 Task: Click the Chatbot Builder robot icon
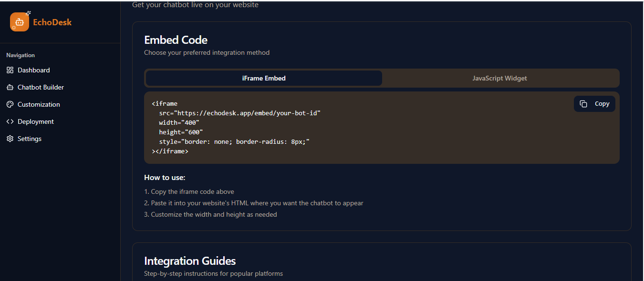click(10, 87)
